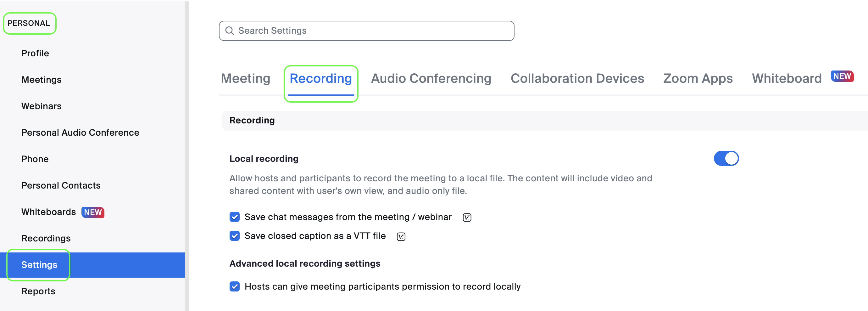Click the search magnifier icon
868x311 pixels.
tap(230, 31)
